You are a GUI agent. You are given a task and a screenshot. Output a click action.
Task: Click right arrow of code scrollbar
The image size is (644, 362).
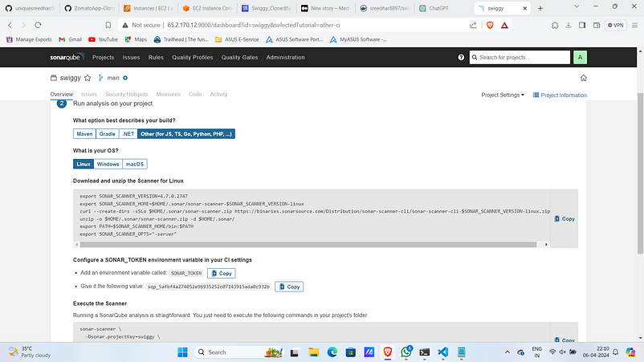(x=546, y=244)
